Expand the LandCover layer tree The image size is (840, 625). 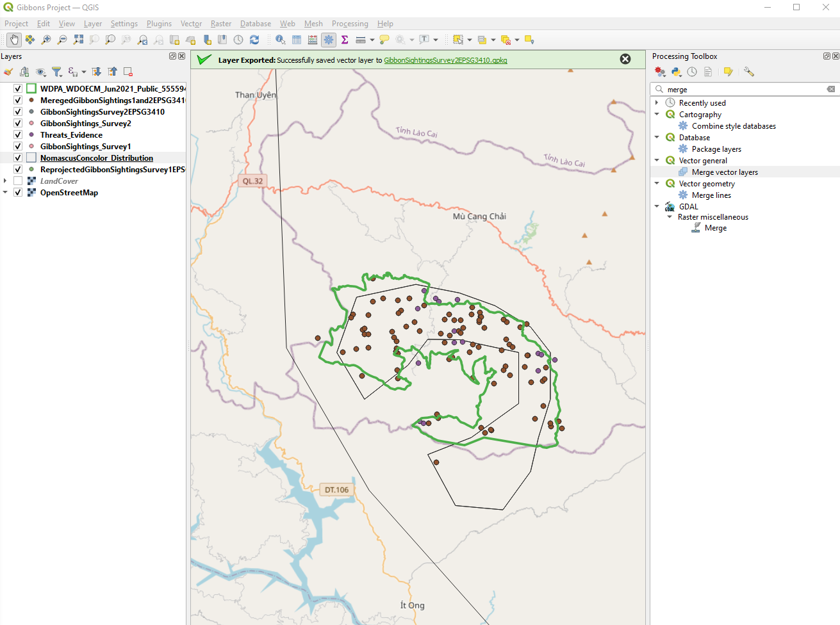point(5,181)
